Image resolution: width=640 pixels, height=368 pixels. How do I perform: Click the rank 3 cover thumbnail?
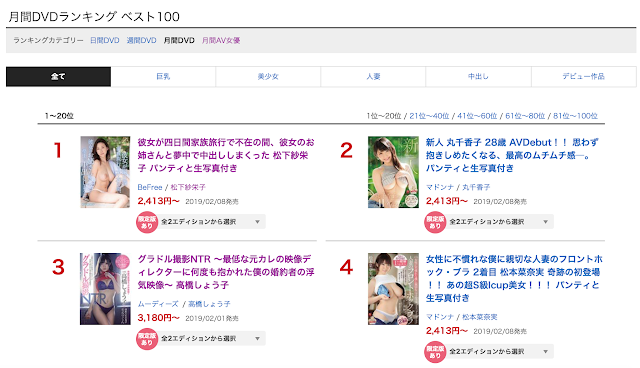point(105,289)
